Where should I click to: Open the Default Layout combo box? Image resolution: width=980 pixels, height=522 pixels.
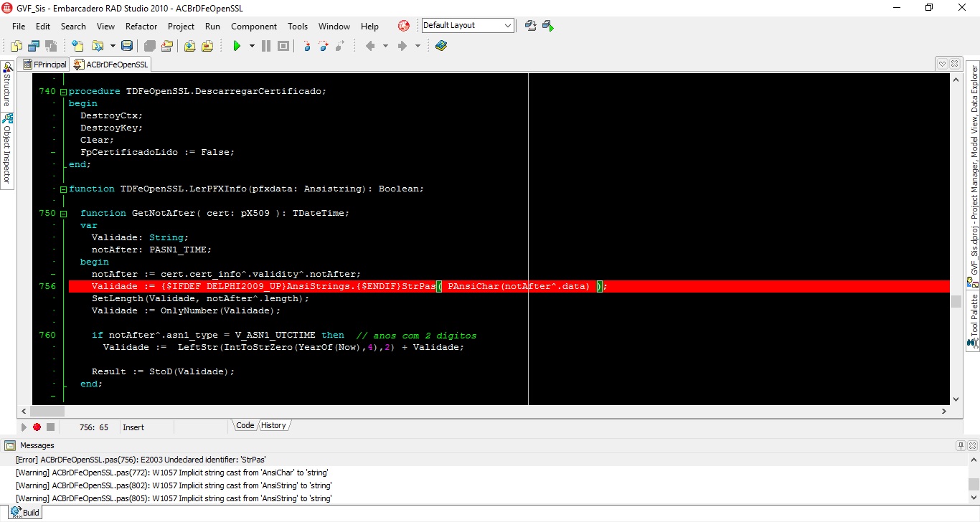(468, 26)
